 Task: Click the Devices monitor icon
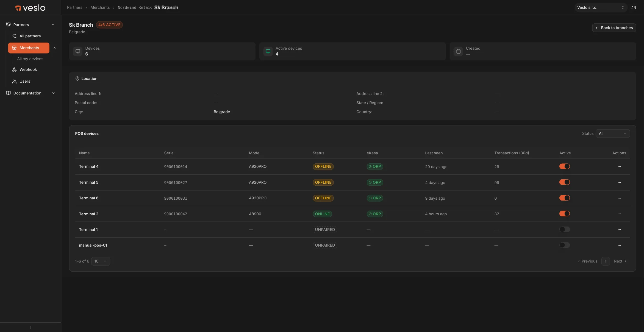click(x=78, y=51)
